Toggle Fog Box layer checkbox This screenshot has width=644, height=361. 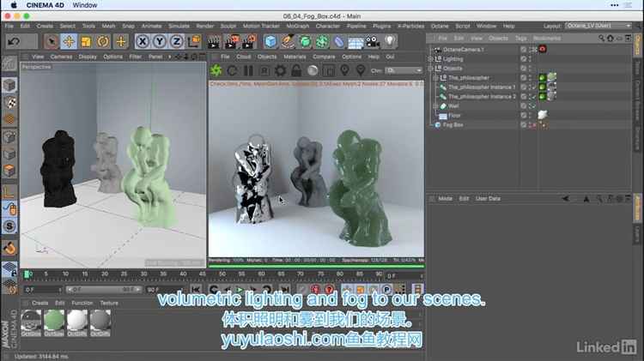(x=523, y=125)
